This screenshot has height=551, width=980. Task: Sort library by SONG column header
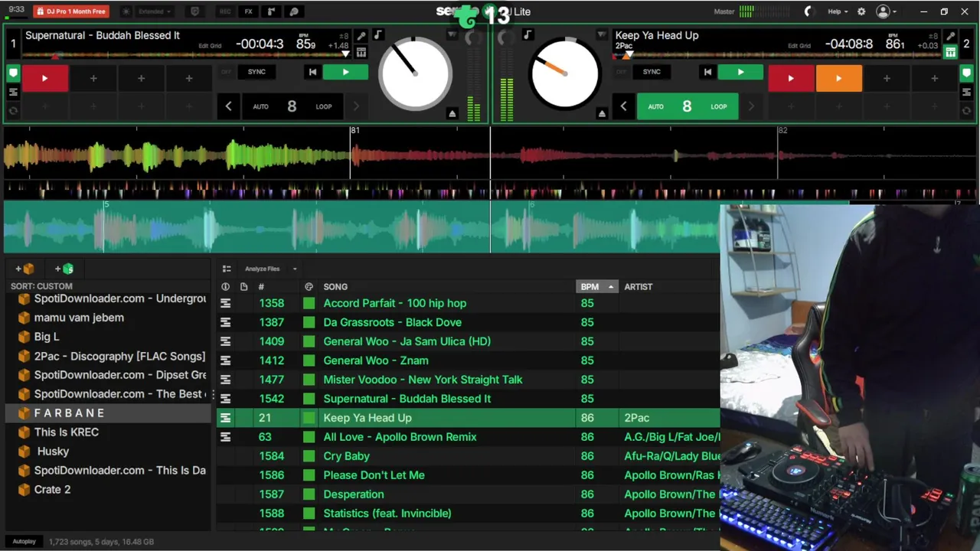click(x=335, y=287)
